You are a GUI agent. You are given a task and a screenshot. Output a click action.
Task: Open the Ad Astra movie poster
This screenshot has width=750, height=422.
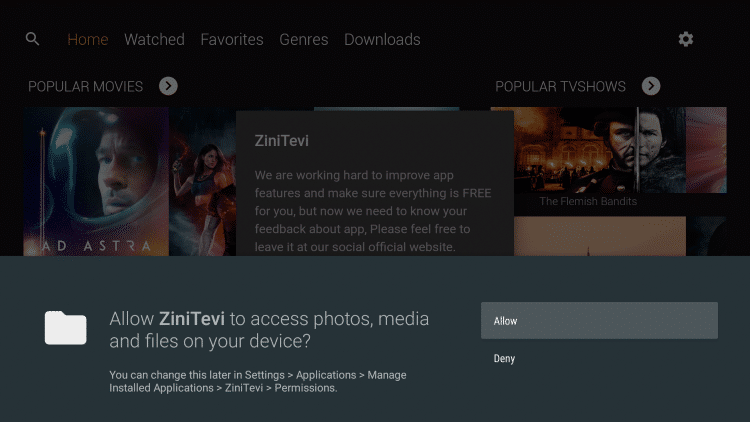pyautogui.click(x=96, y=181)
